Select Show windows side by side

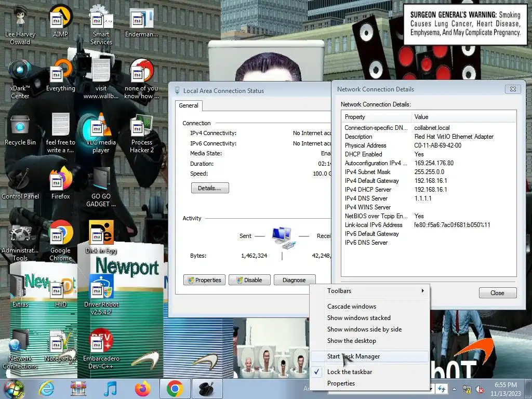click(369, 329)
